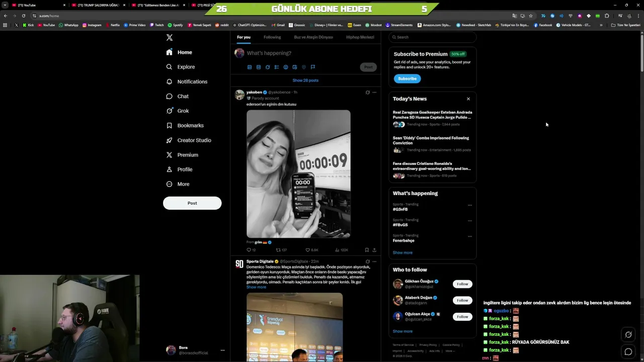Schedule the post with calendar icon
The width and height of the screenshot is (644, 362).
tap(295, 67)
